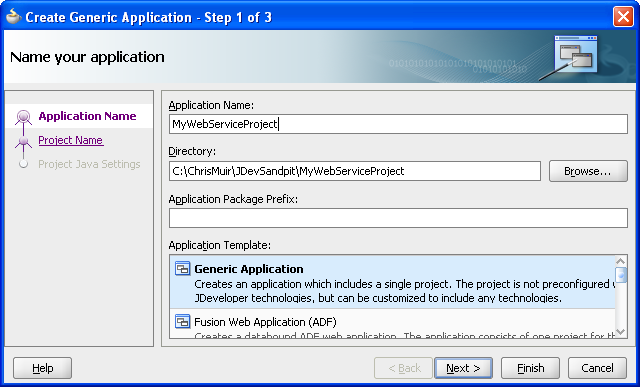Click the Application Package Prefix field
The height and width of the screenshot is (387, 640).
pyautogui.click(x=398, y=218)
